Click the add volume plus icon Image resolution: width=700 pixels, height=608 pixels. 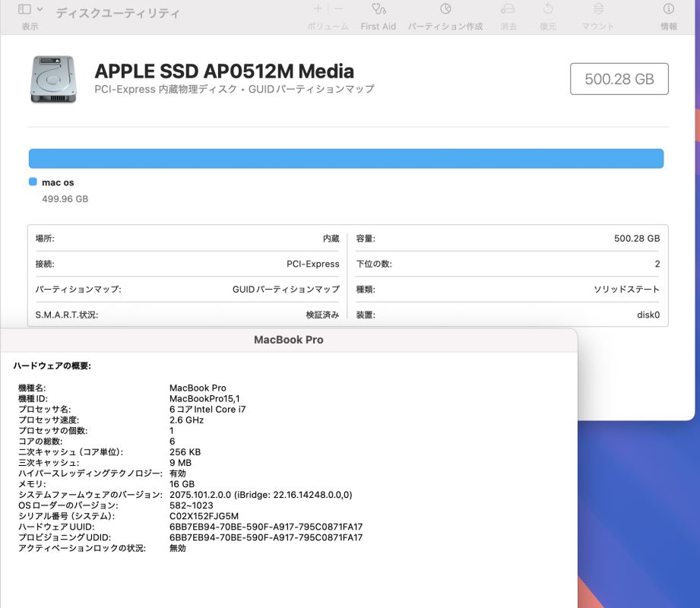click(x=318, y=8)
